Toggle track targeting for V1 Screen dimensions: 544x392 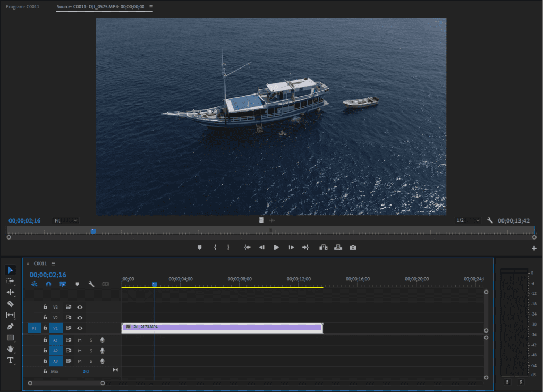pos(55,328)
